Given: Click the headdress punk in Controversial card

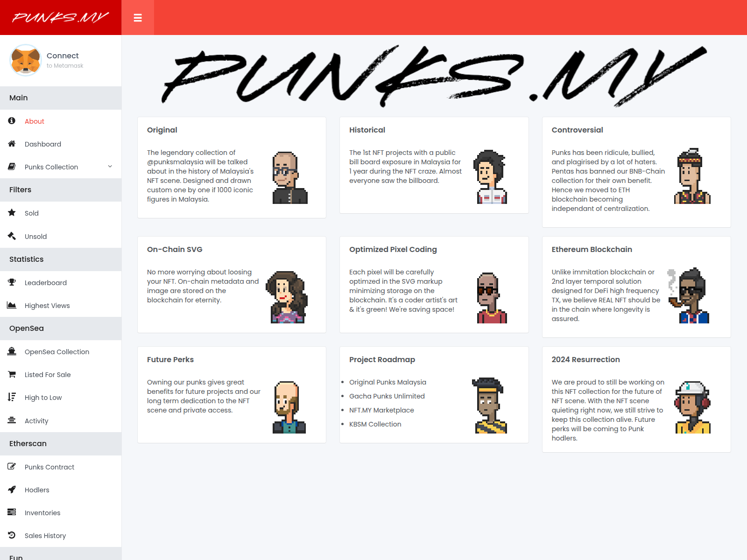Looking at the screenshot, I should click(x=692, y=176).
